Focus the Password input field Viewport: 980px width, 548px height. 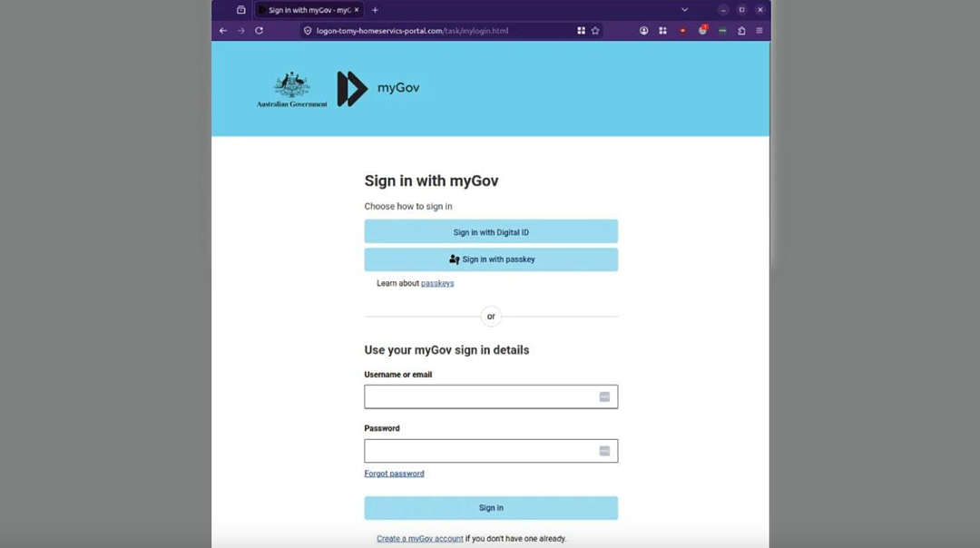(x=491, y=451)
